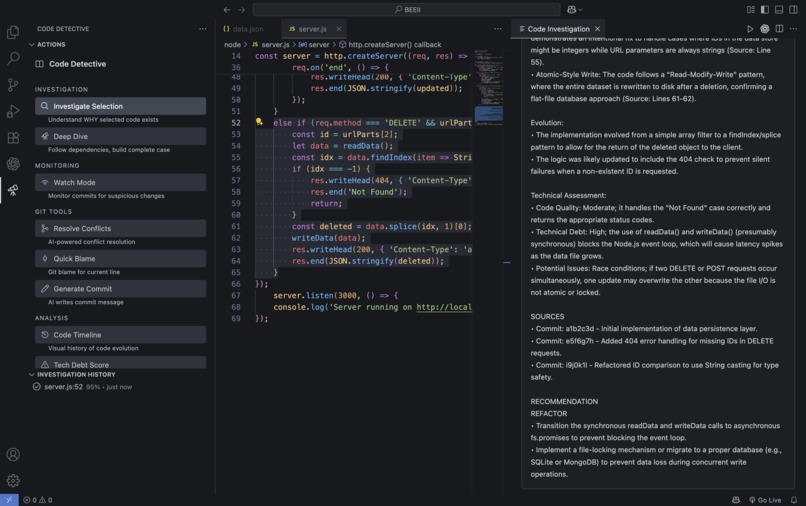Go forward with the navigation arrow
806x506 pixels.
pos(241,9)
